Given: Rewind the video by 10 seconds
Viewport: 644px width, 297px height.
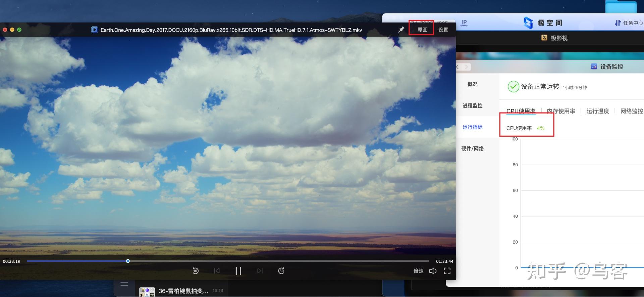Looking at the screenshot, I should tap(196, 271).
